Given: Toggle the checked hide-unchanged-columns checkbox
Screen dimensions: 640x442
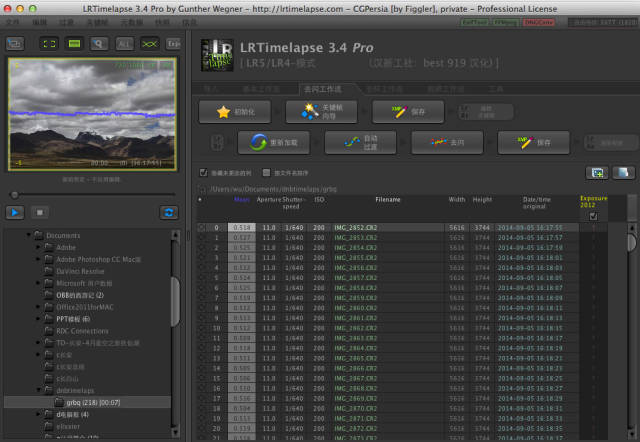Looking at the screenshot, I should click(203, 173).
